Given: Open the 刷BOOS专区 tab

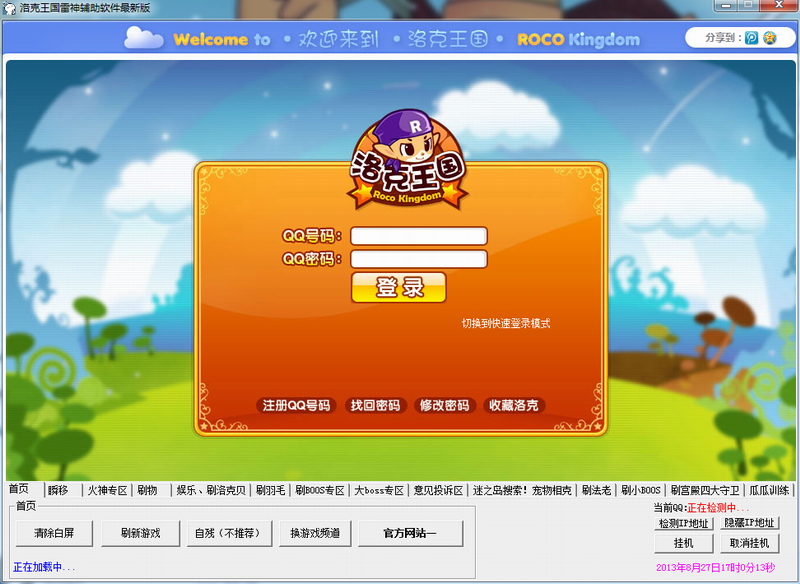Looking at the screenshot, I should pyautogui.click(x=320, y=491).
